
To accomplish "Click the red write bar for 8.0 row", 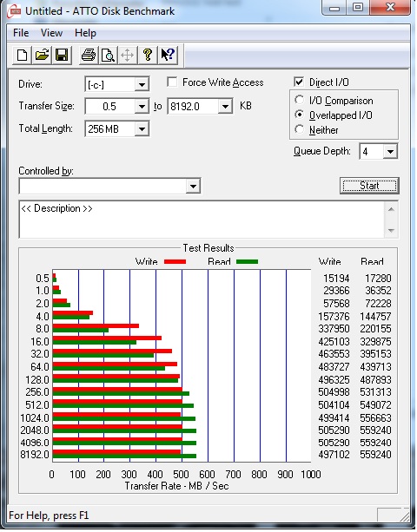I will point(96,325).
